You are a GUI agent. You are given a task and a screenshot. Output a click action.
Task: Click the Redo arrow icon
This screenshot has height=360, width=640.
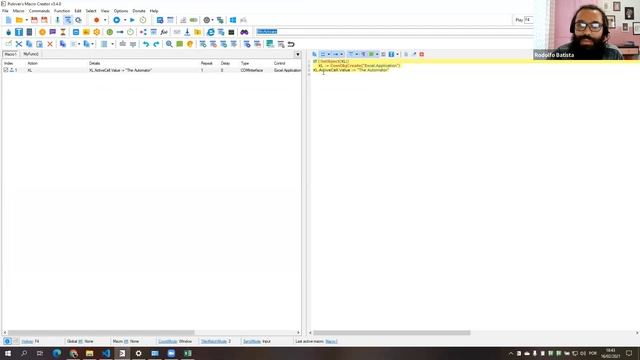pos(156,44)
